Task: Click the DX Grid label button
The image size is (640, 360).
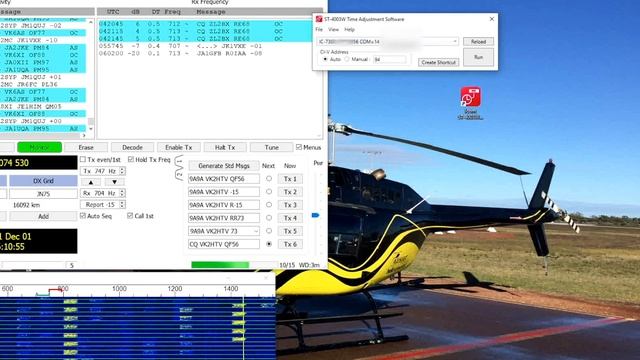Action: [x=43, y=181]
